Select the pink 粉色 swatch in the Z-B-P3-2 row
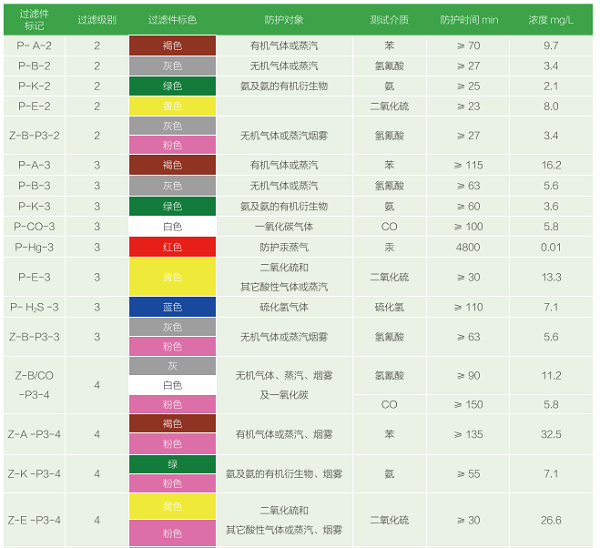This screenshot has width=600, height=548. point(172,145)
